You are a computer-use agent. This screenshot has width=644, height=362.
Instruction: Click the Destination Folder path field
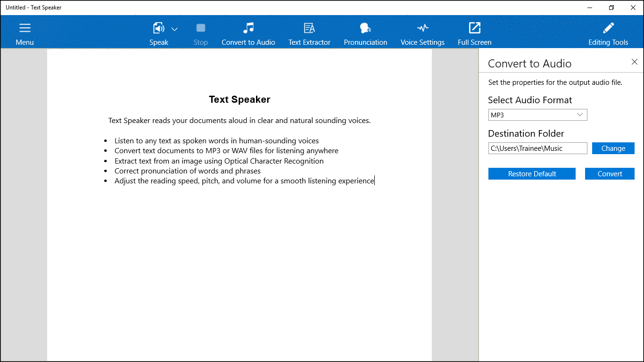tap(537, 148)
